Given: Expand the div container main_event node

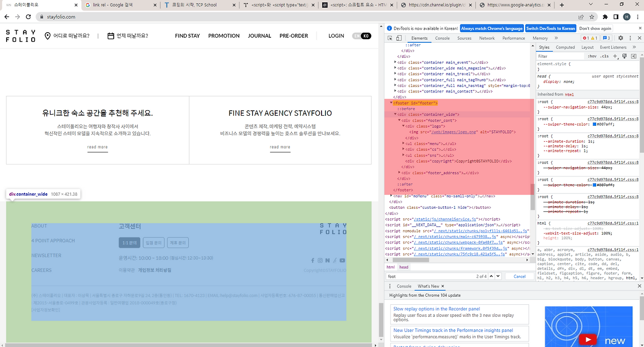Looking at the screenshot, I should coord(395,62).
